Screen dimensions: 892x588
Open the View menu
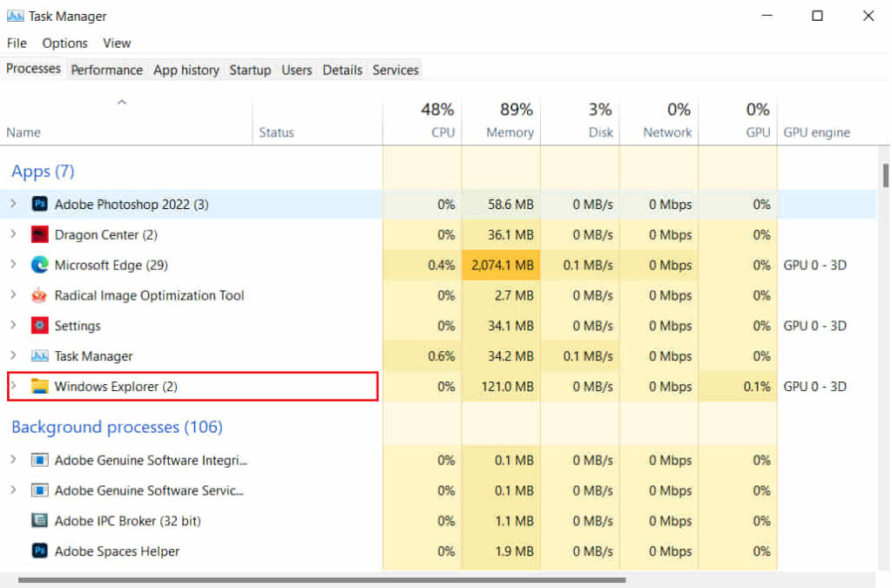pyautogui.click(x=117, y=44)
